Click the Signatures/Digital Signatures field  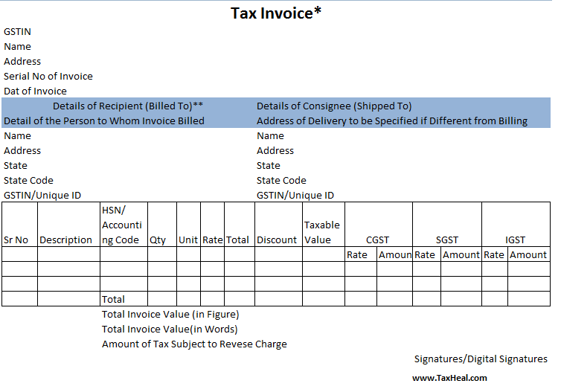[481, 359]
